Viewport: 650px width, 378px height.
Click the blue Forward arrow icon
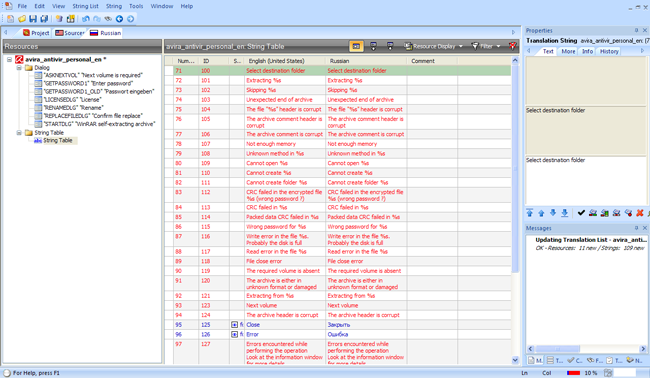[x=131, y=19]
